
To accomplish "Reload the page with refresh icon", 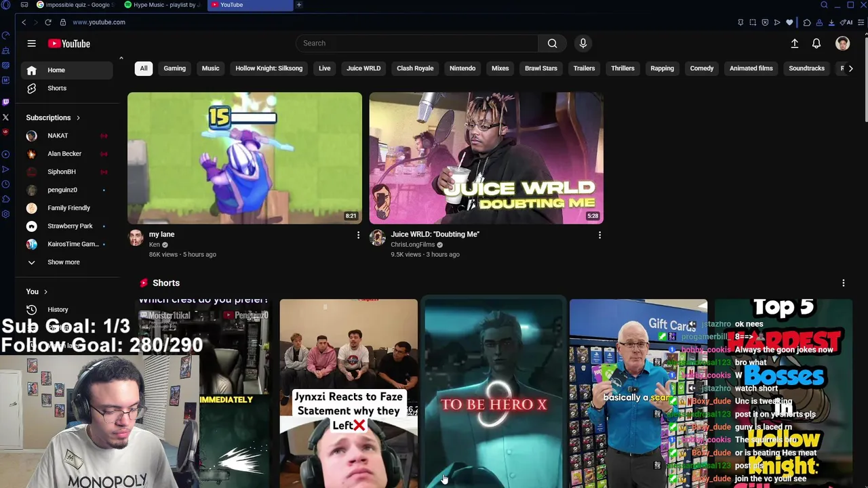I will tap(48, 22).
